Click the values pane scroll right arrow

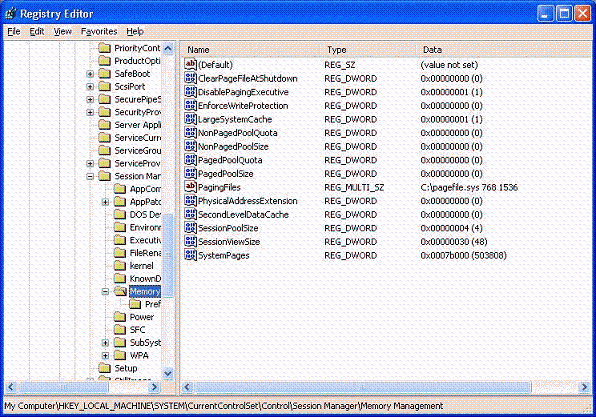click(x=584, y=387)
